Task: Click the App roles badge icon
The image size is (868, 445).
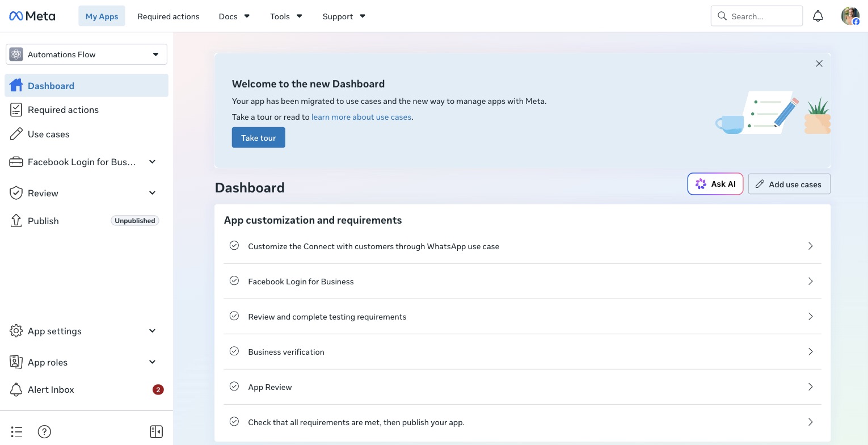Action: pyautogui.click(x=16, y=362)
